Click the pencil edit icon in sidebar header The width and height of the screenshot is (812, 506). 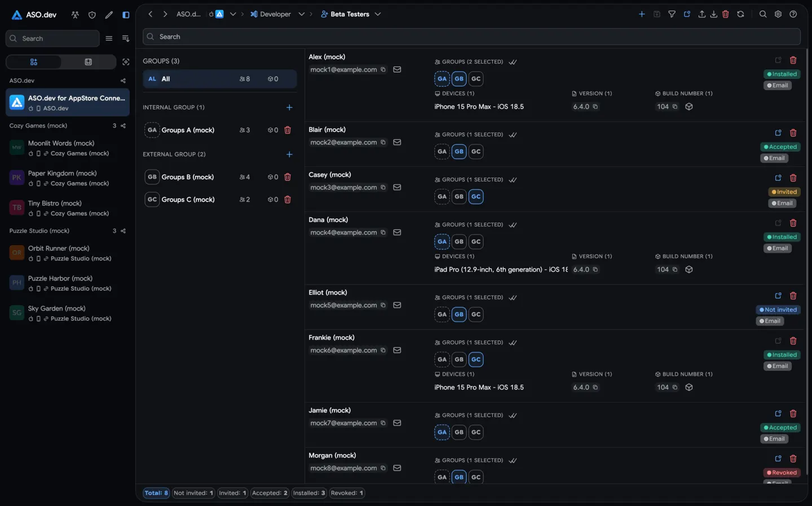coord(109,15)
